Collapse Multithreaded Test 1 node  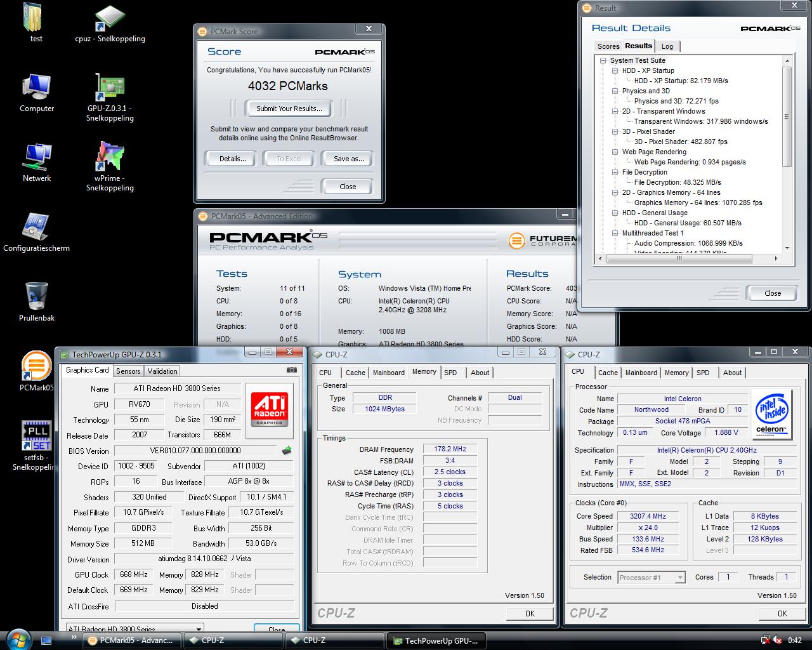click(x=615, y=233)
